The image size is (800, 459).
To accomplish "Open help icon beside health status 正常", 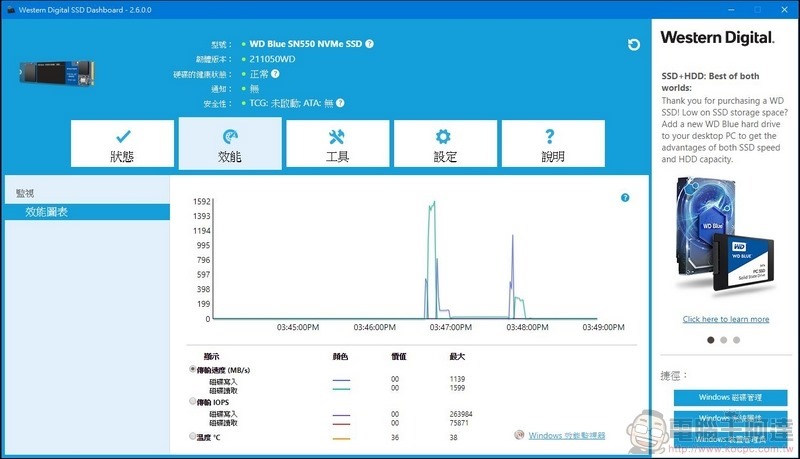I will [275, 73].
